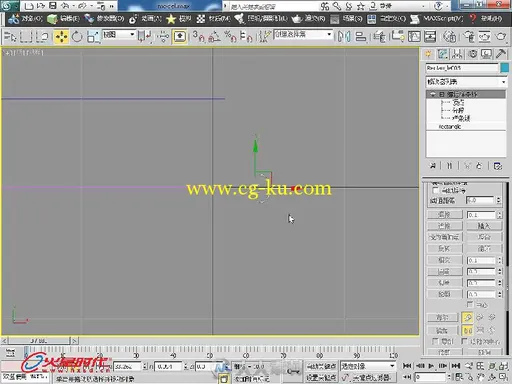The height and width of the screenshot is (384, 512).
Task: Activate the Select by Name tool
Action: pos(10,36)
